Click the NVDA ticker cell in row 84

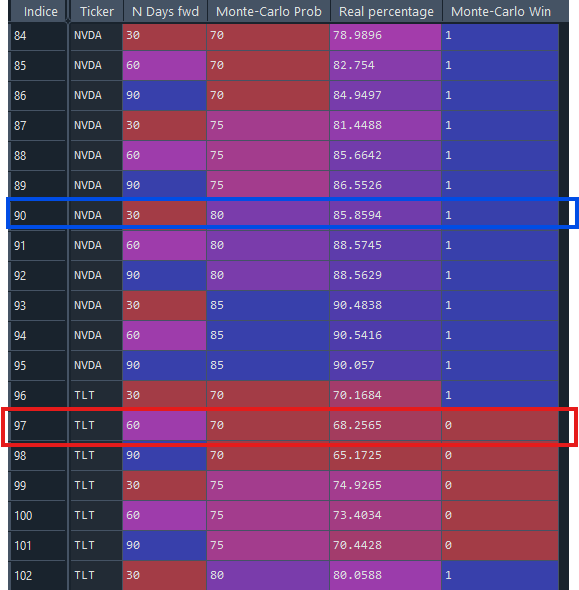point(96,35)
